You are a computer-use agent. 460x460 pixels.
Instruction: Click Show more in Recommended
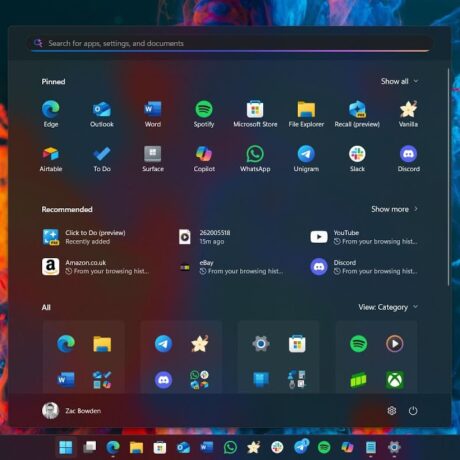tap(394, 209)
